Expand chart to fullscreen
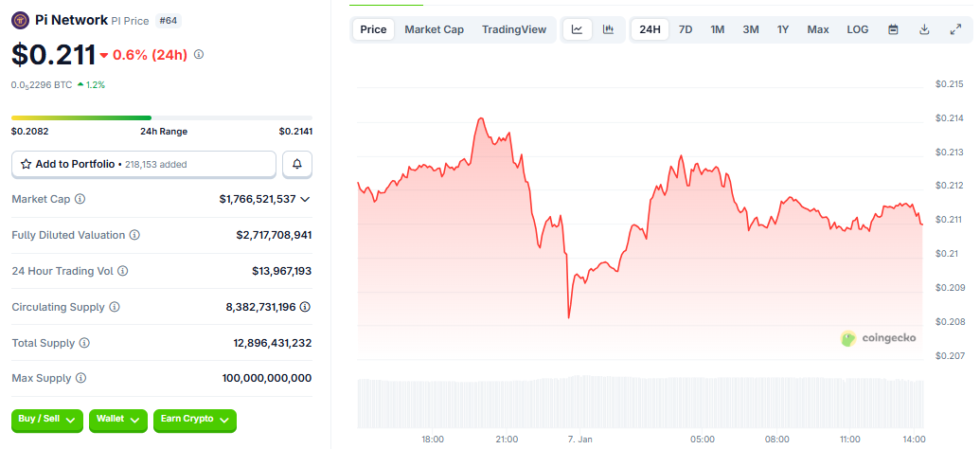The width and height of the screenshot is (980, 449). coord(955,29)
